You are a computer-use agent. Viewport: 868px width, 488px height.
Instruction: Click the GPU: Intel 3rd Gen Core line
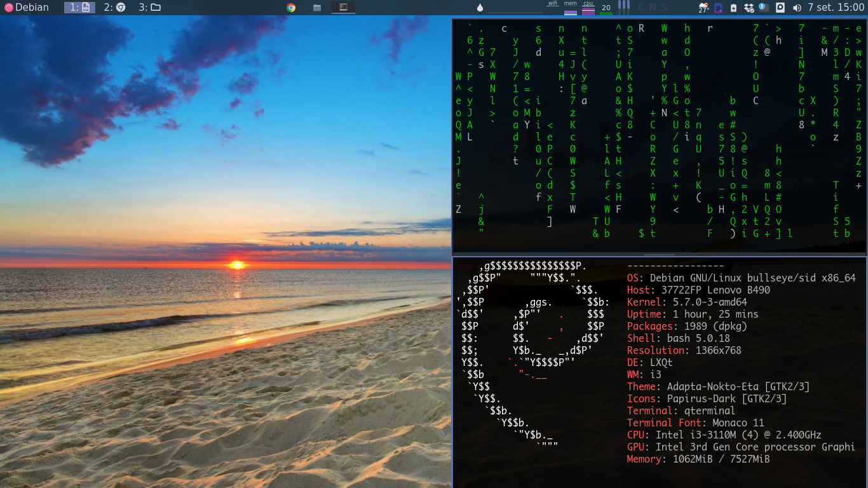(x=741, y=447)
